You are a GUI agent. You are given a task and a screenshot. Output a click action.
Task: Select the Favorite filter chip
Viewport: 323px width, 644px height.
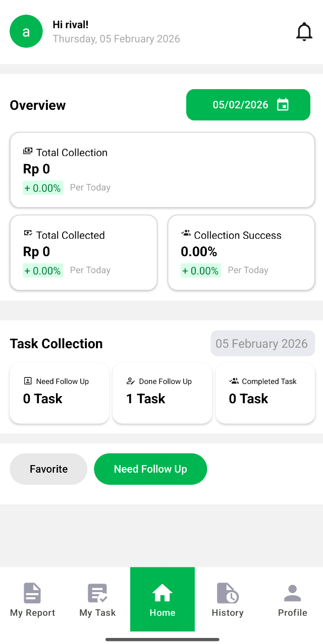point(48,469)
